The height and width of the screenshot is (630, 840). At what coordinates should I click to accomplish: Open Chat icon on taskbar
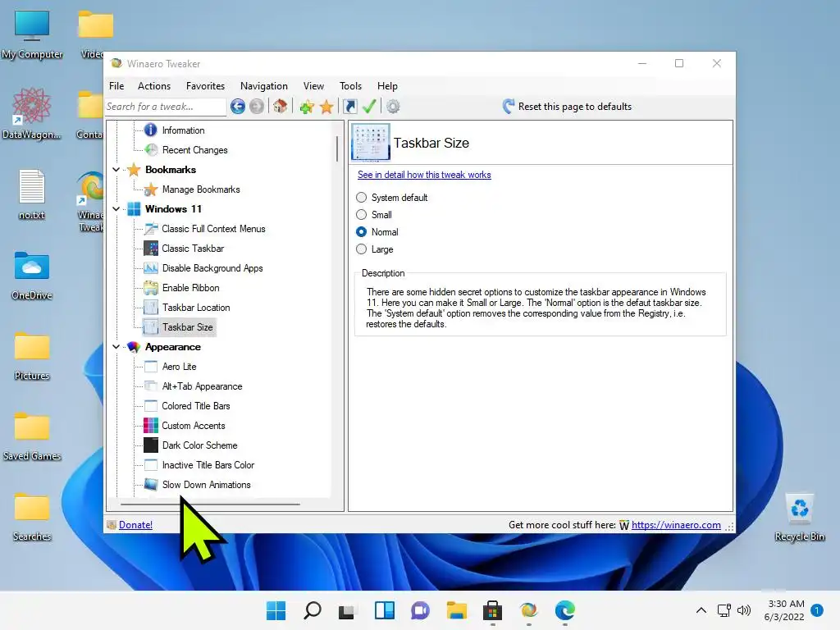click(421, 610)
